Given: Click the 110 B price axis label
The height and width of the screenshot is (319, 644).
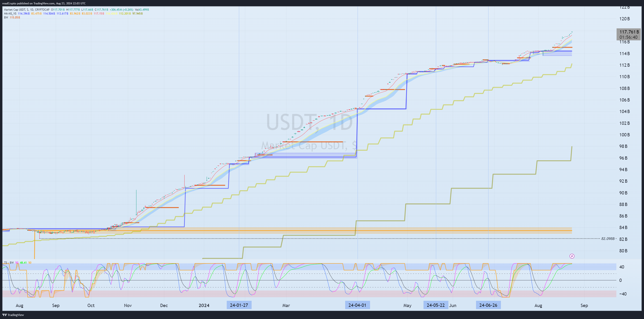Looking at the screenshot, I should click(624, 77).
